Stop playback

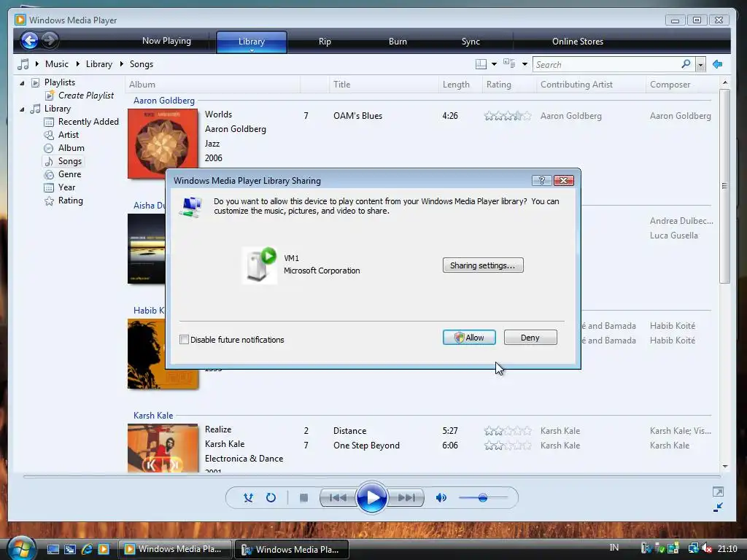(303, 497)
